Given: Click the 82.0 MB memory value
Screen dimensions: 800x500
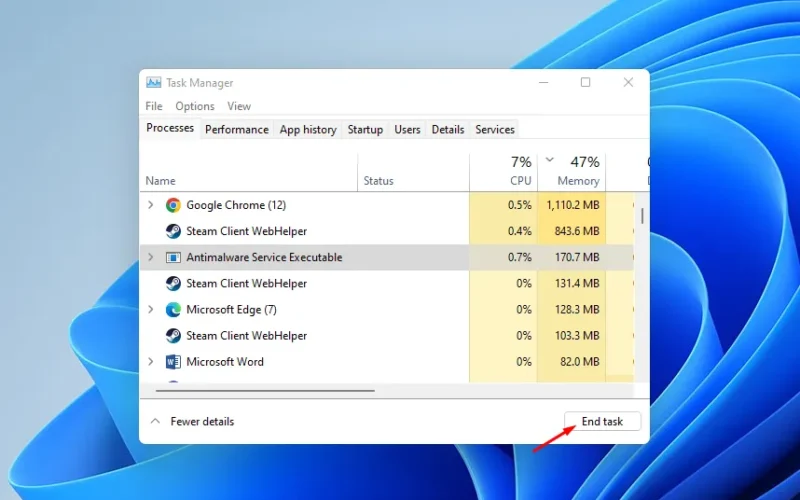Looking at the screenshot, I should click(580, 362).
